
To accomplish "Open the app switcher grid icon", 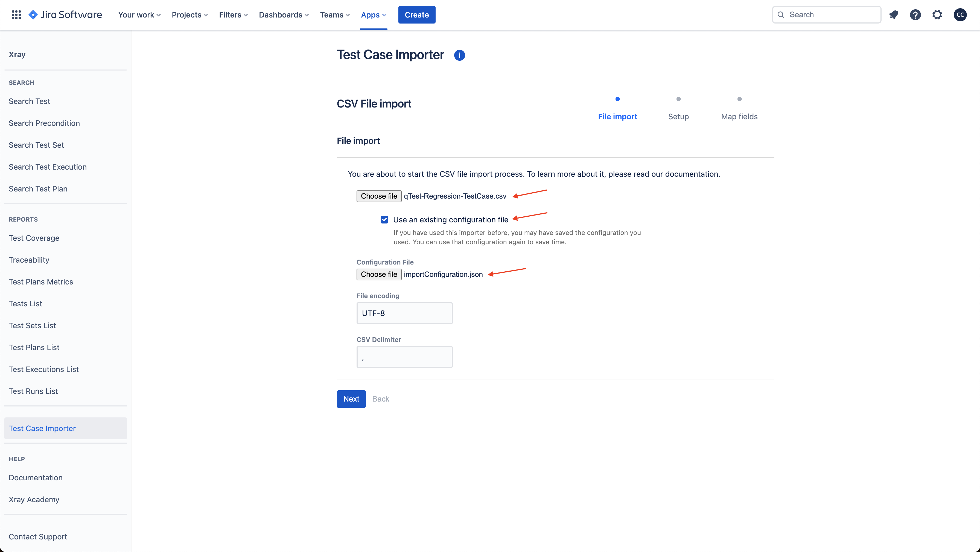I will (16, 15).
